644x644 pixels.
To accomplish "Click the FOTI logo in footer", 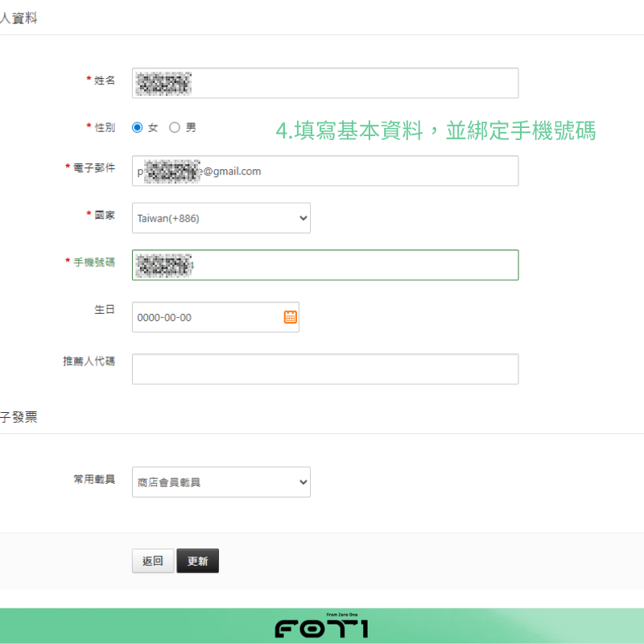I will (322, 627).
